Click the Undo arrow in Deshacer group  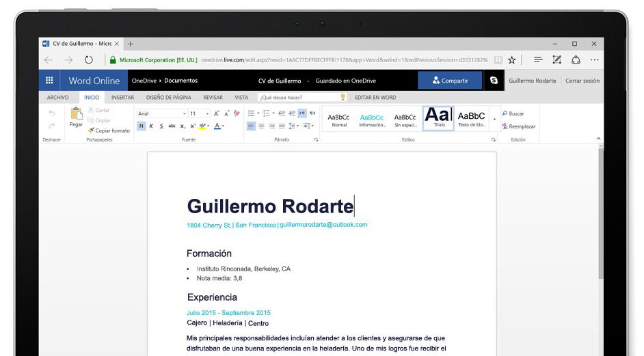point(52,113)
